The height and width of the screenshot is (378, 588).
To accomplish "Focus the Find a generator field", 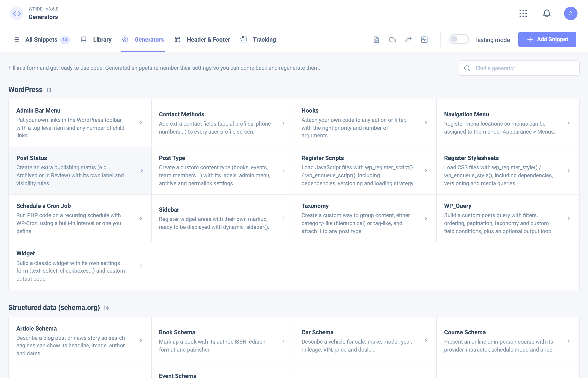I will tap(519, 68).
